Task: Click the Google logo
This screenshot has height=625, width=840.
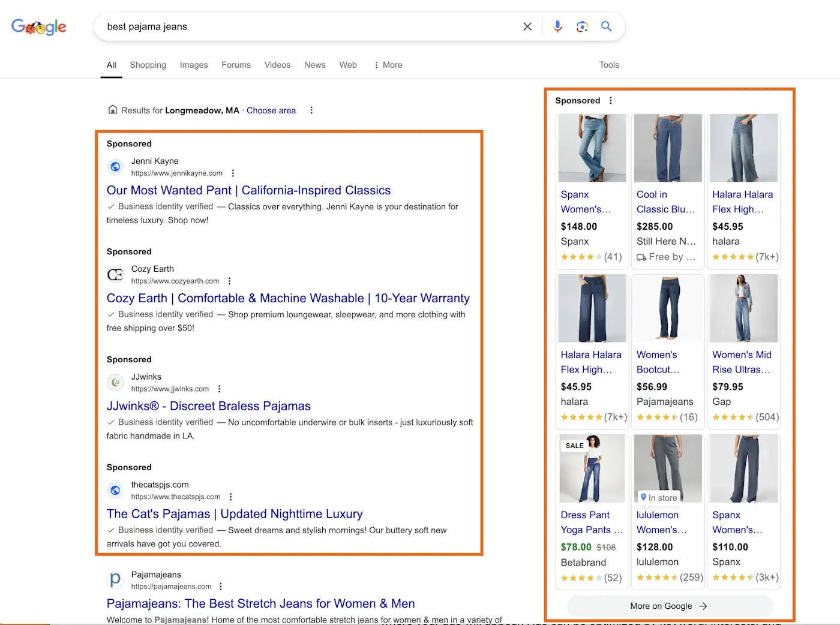Action: (x=39, y=26)
